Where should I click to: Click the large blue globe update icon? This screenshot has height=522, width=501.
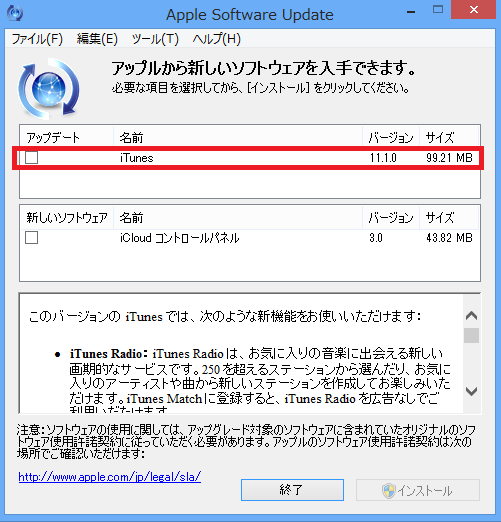(49, 89)
